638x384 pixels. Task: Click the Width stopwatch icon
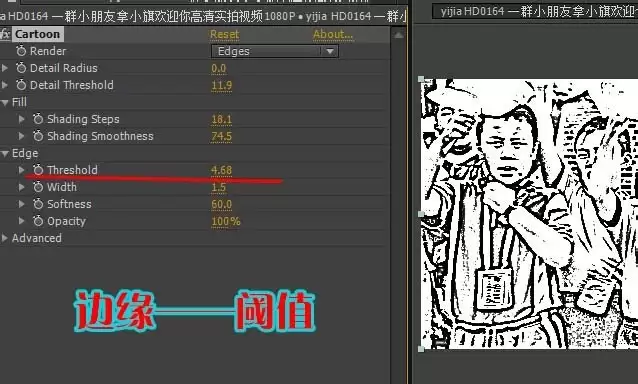pos(38,187)
